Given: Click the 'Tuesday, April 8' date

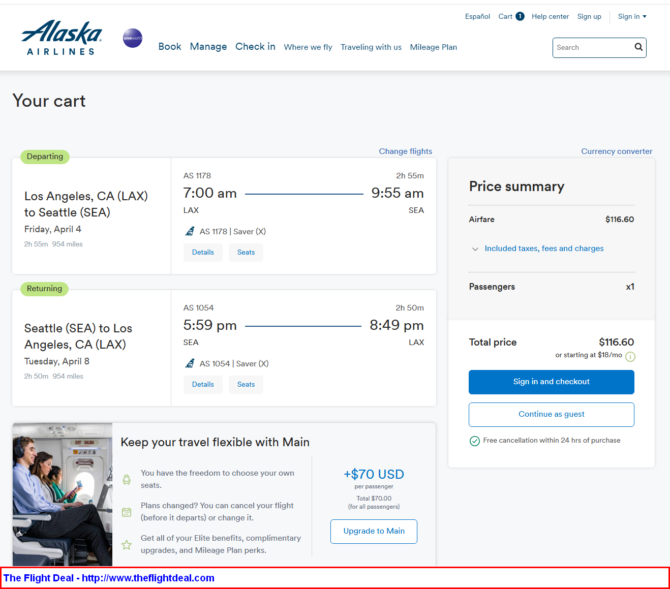Looking at the screenshot, I should coord(57,361).
